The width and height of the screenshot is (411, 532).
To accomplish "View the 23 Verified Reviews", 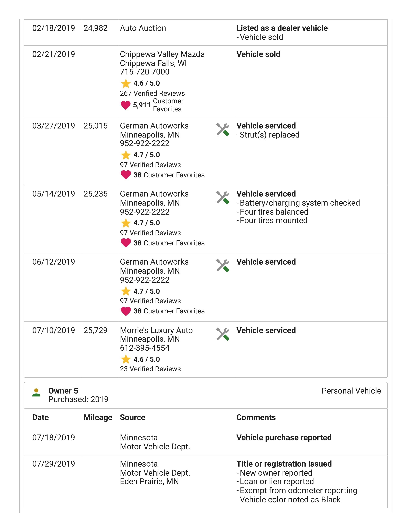I will 150,369.
